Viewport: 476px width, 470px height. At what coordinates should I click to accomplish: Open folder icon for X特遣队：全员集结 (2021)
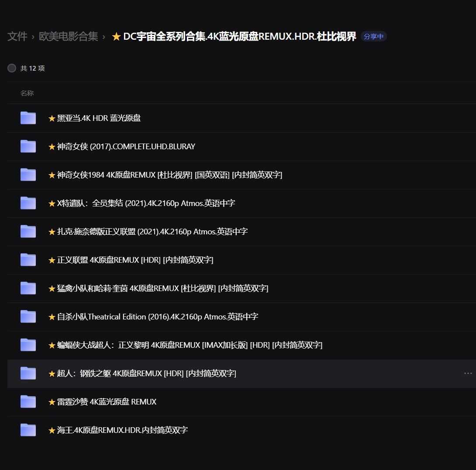[28, 203]
